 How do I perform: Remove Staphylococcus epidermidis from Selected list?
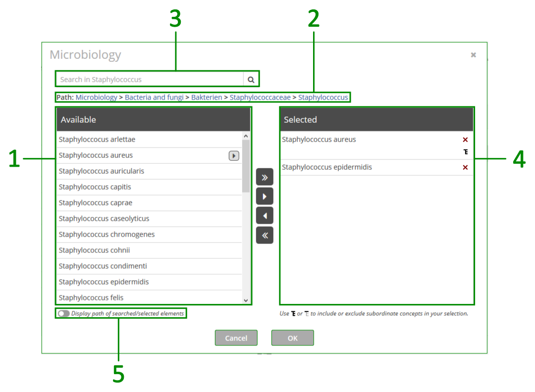pyautogui.click(x=465, y=167)
